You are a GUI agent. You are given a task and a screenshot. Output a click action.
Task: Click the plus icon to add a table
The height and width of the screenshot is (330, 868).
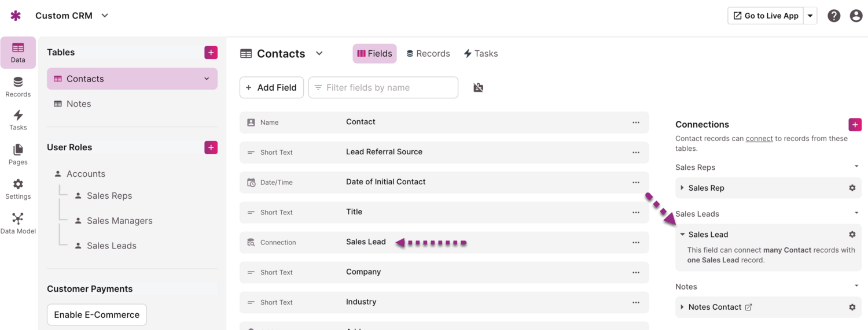pos(211,53)
